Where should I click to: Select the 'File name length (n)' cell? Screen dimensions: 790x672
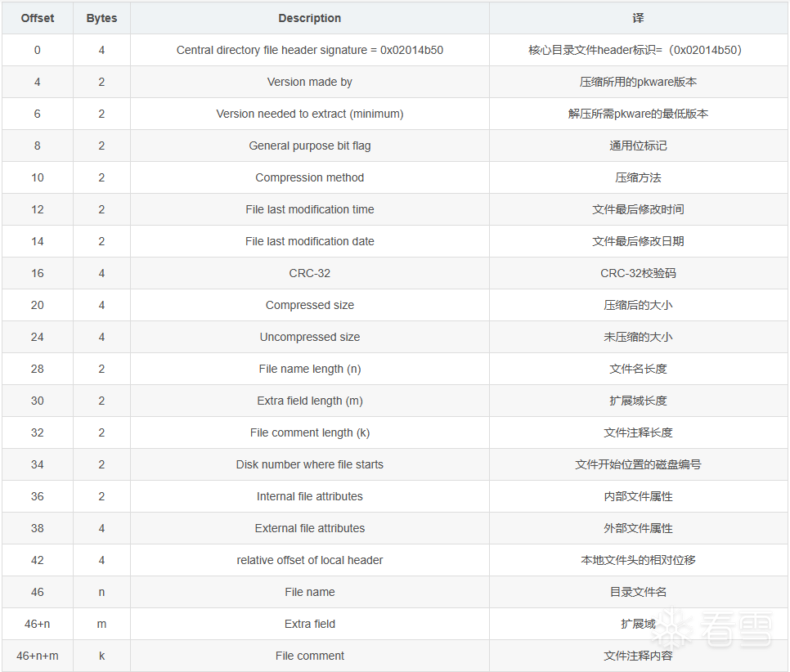(310, 369)
